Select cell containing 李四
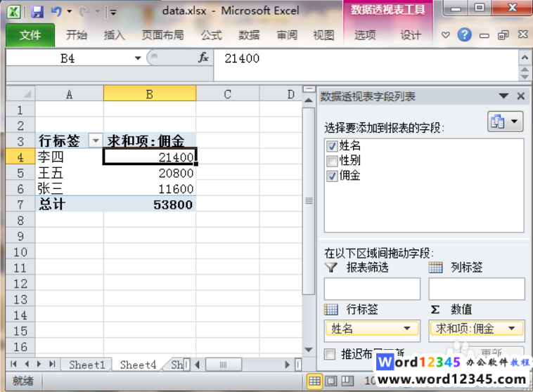Image resolution: width=533 pixels, height=392 pixels. pos(69,157)
